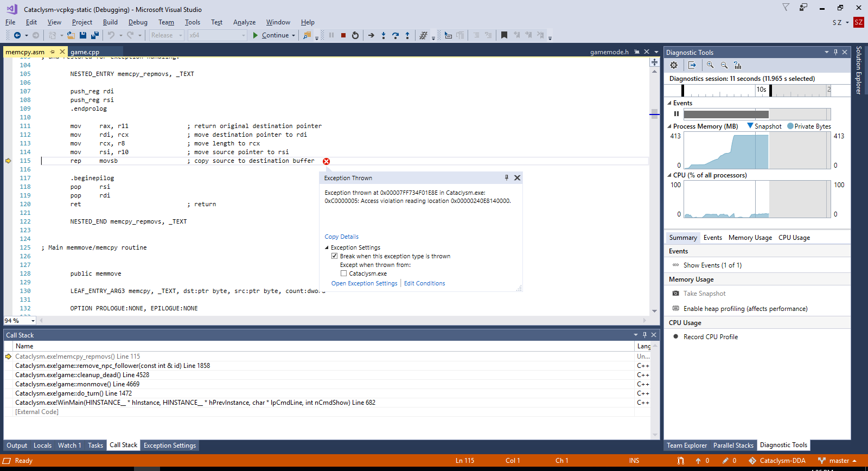The width and height of the screenshot is (868, 471).
Task: Collapse the CPU (% of all processors) graph
Action: pos(669,175)
